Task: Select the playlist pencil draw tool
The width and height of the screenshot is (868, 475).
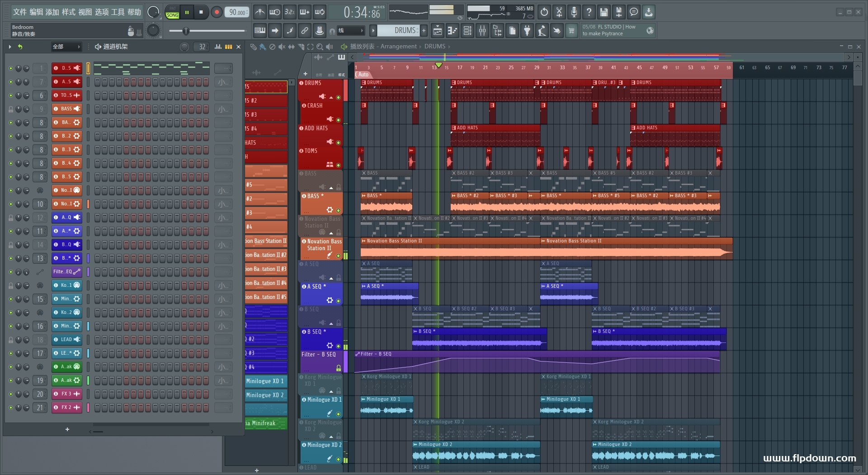Action: coord(253,47)
